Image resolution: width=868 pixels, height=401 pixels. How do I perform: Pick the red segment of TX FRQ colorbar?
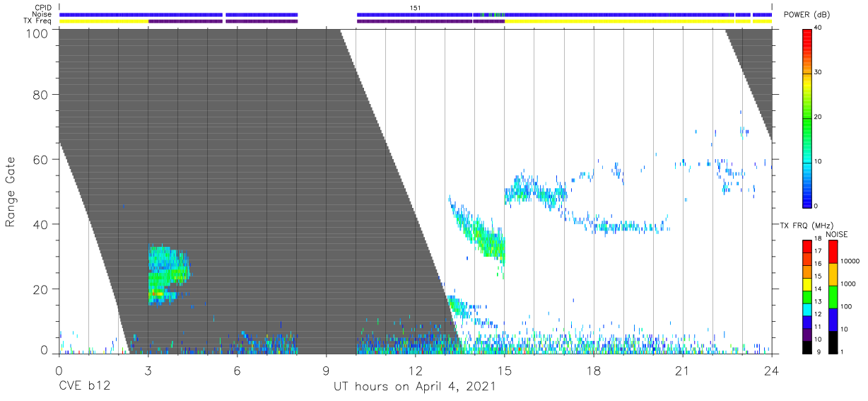tap(807, 246)
